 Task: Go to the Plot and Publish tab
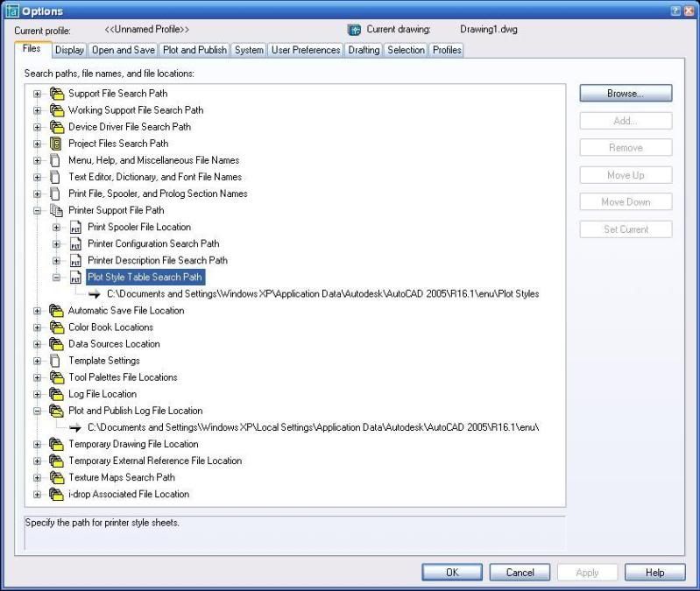click(194, 50)
